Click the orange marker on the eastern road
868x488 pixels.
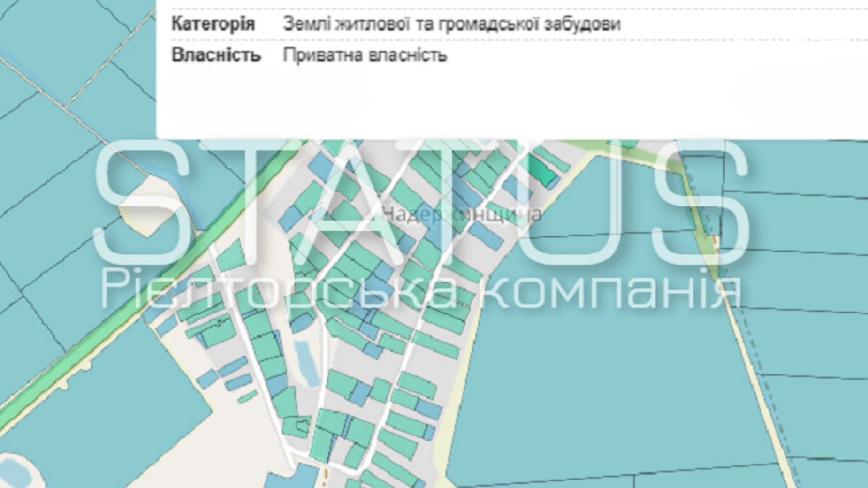coord(715,241)
